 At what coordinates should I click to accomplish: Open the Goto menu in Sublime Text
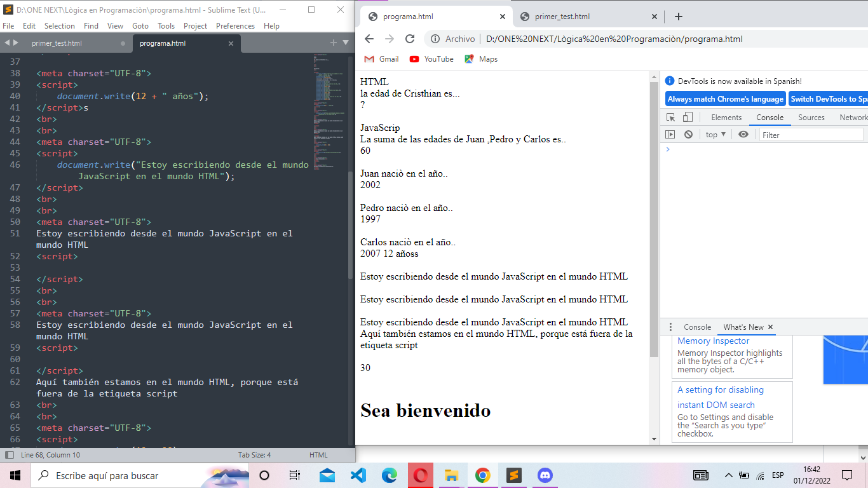pyautogui.click(x=140, y=26)
